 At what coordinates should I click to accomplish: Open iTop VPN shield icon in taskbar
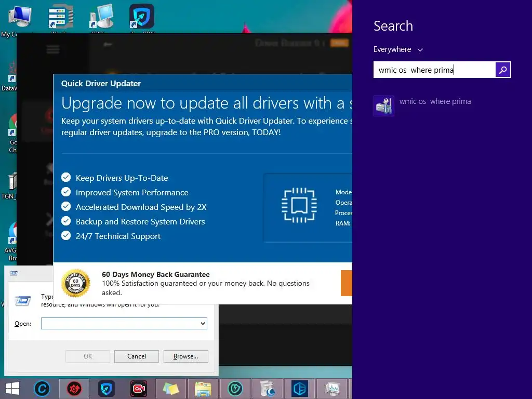[x=106, y=389]
